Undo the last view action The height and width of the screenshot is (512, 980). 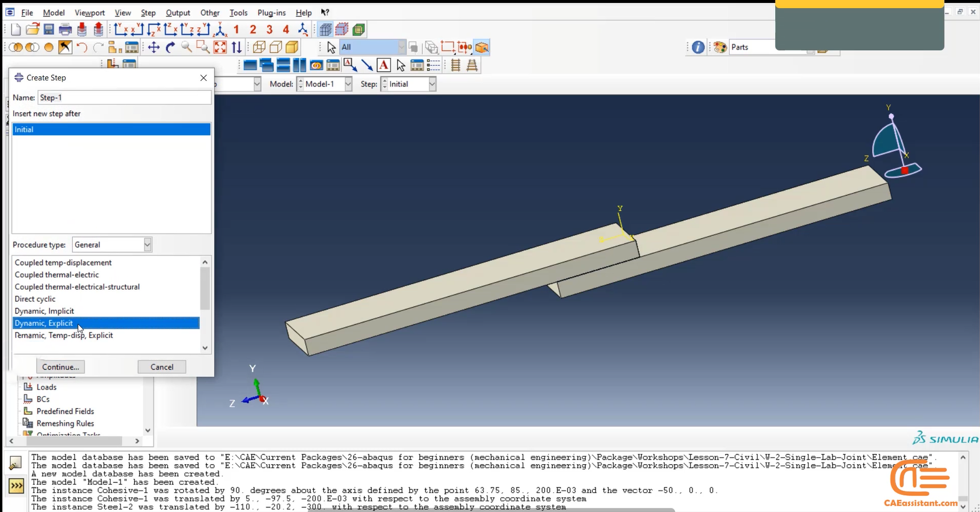point(82,47)
